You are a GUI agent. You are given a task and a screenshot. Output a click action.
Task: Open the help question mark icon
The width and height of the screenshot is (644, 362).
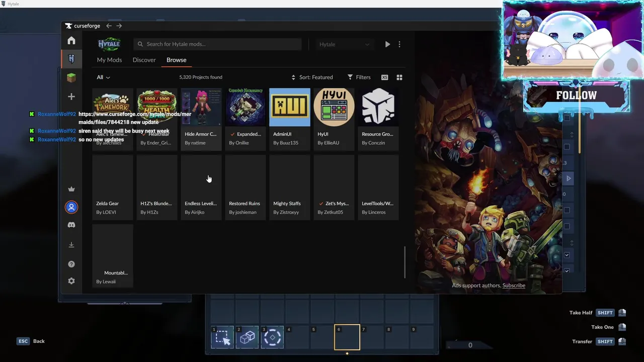(71, 264)
